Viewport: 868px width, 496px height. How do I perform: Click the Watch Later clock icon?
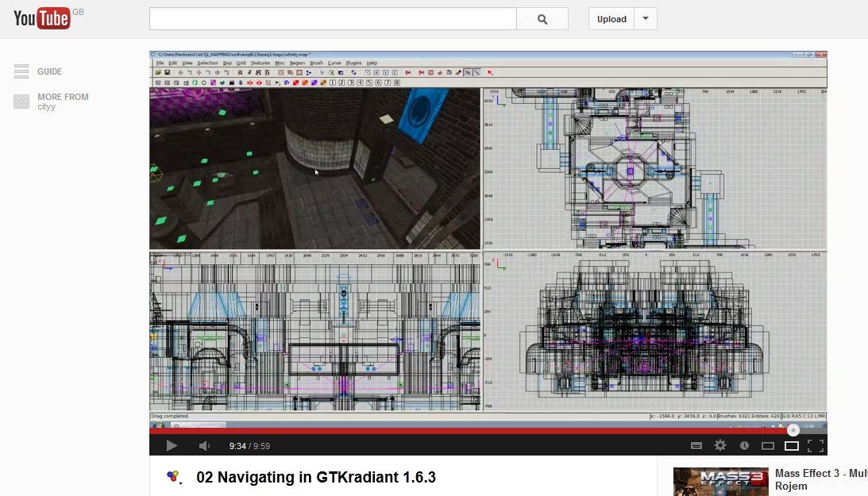[x=744, y=446]
